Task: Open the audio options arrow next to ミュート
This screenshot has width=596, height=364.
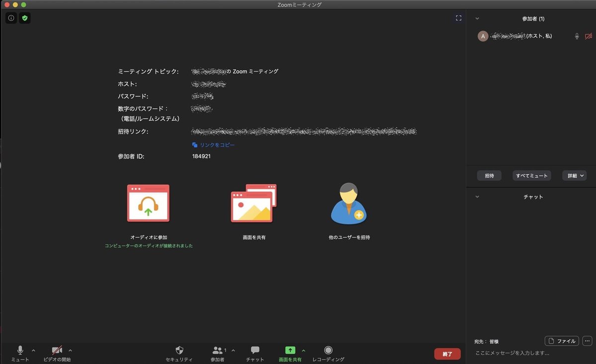Action: tap(33, 350)
